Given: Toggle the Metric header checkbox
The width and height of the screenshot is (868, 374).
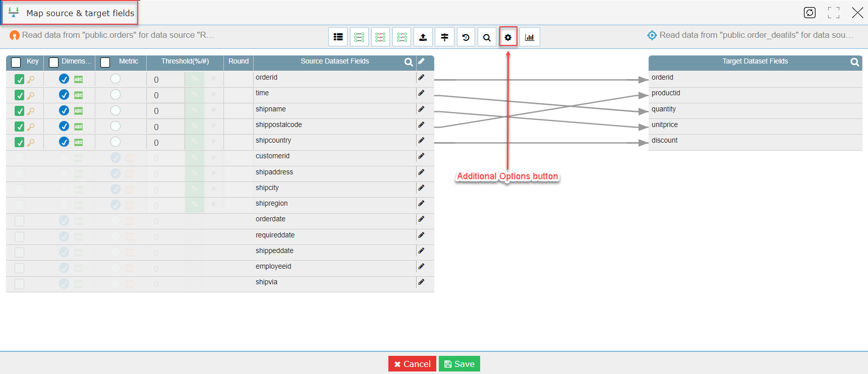Looking at the screenshot, I should coord(105,63).
